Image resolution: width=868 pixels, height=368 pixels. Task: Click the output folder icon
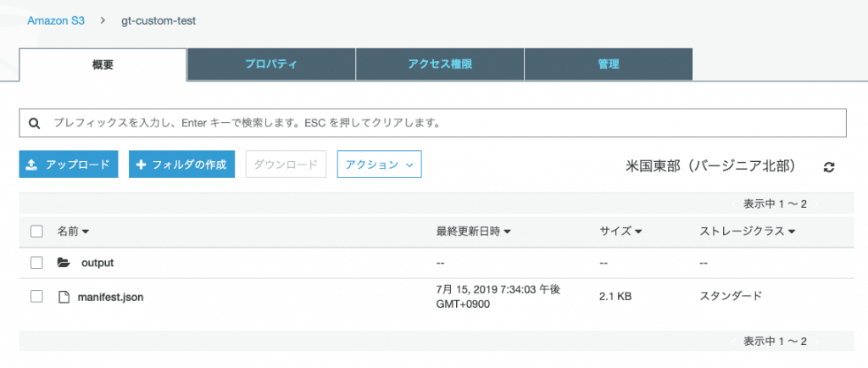(x=64, y=263)
